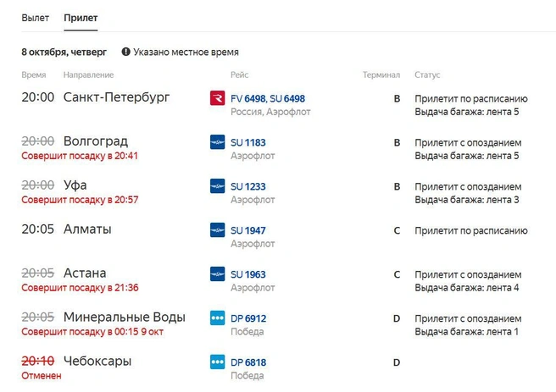
Task: Open flight DP 6912 details
Action: point(248,318)
